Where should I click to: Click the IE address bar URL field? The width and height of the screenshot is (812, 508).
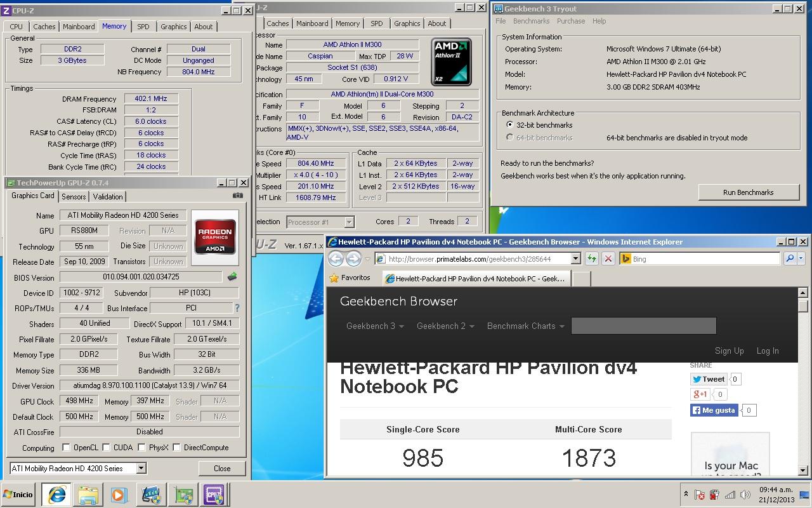tap(473, 258)
